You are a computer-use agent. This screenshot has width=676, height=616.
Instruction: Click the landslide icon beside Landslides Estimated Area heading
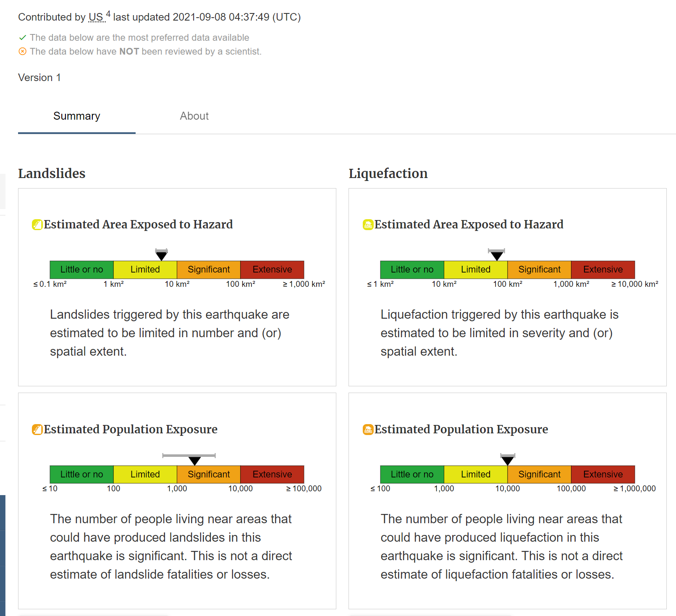point(37,225)
